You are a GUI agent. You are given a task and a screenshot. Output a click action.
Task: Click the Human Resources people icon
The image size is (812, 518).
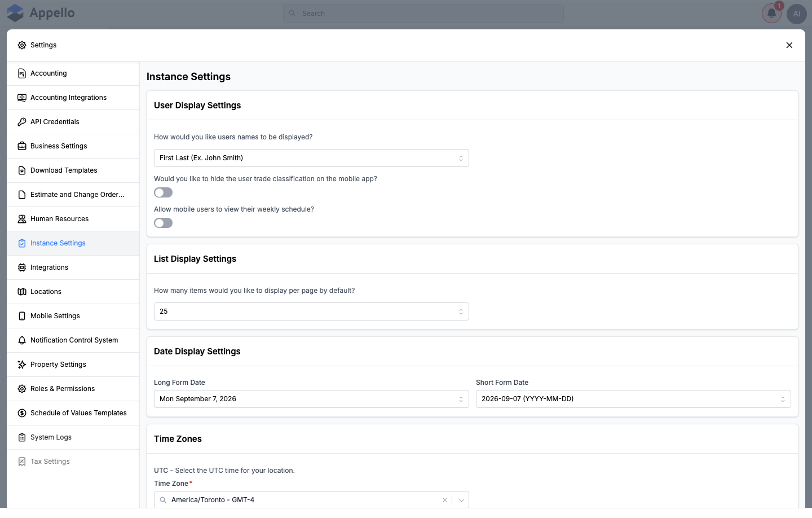[22, 219]
